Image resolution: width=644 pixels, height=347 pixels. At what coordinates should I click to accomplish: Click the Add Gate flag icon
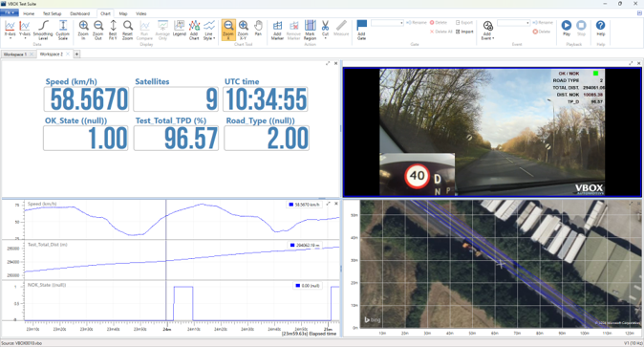tap(361, 30)
